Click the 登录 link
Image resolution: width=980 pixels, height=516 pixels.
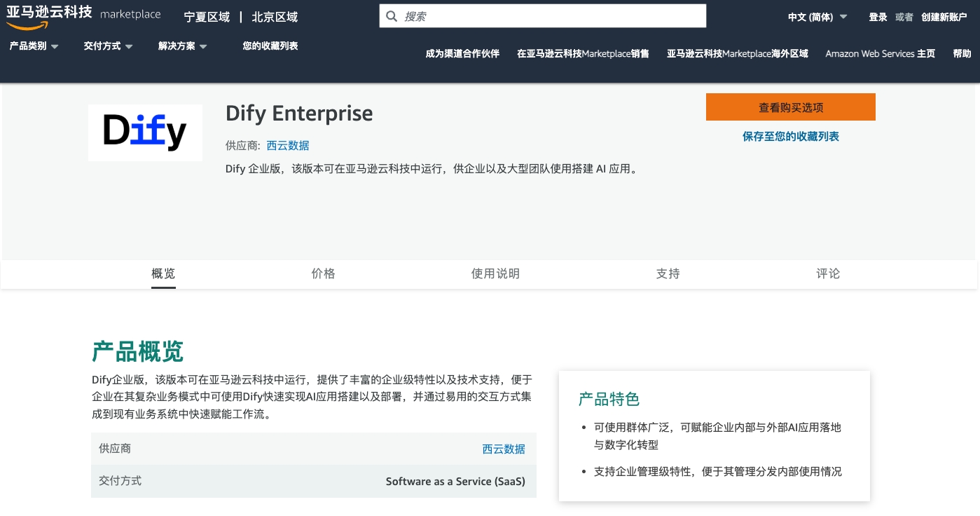pyautogui.click(x=878, y=17)
